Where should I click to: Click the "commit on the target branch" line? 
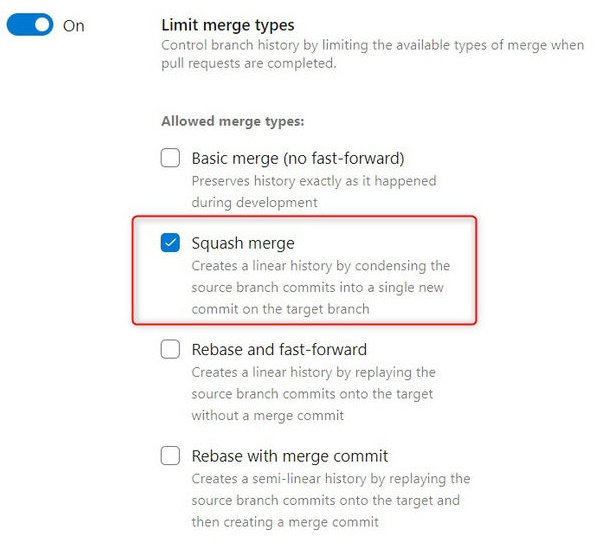click(x=280, y=309)
